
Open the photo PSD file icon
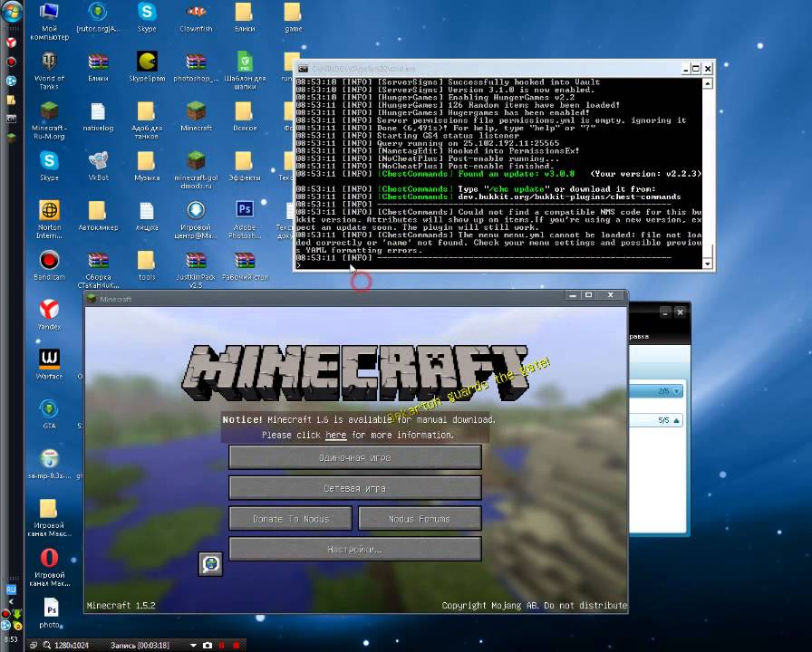50,613
